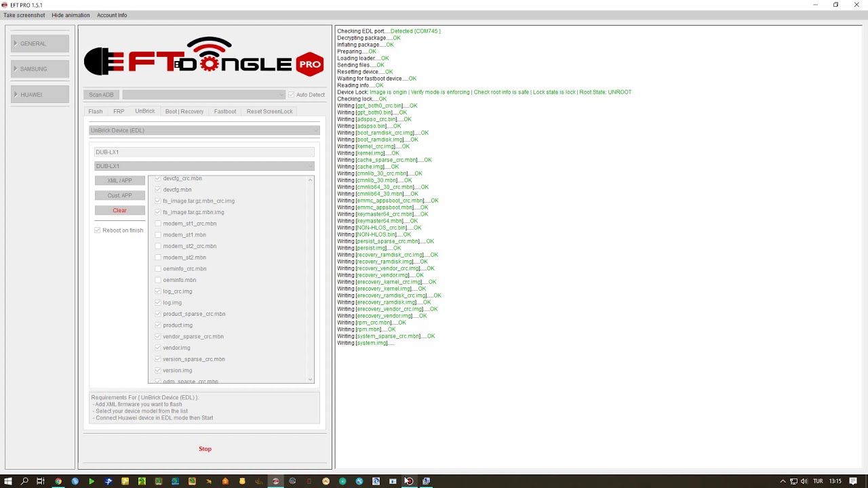The height and width of the screenshot is (488, 868).
Task: Click the Stop button
Action: (x=205, y=449)
